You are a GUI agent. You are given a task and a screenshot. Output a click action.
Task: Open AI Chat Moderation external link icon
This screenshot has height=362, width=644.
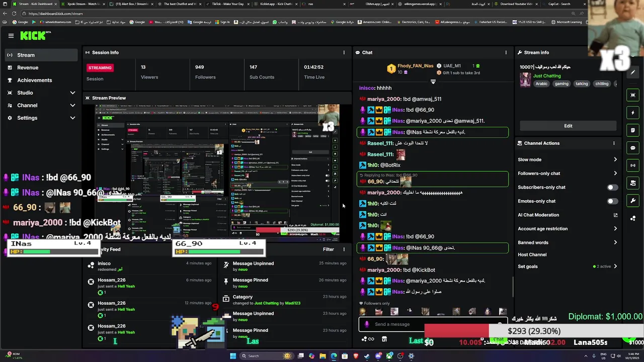point(615,215)
